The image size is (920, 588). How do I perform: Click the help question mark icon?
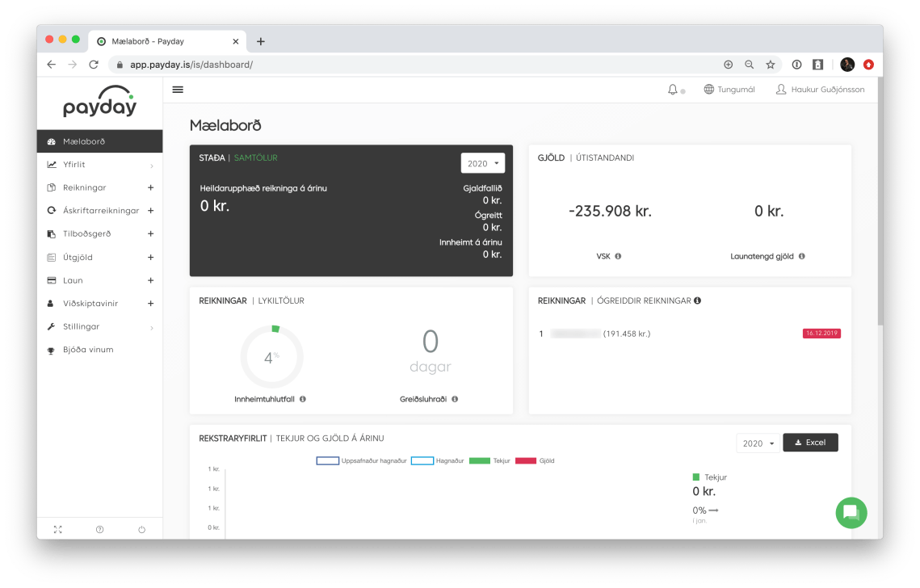point(99,530)
